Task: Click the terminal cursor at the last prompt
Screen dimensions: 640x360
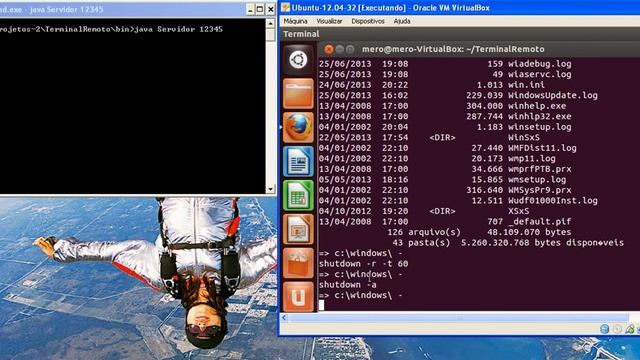Action: [322, 305]
